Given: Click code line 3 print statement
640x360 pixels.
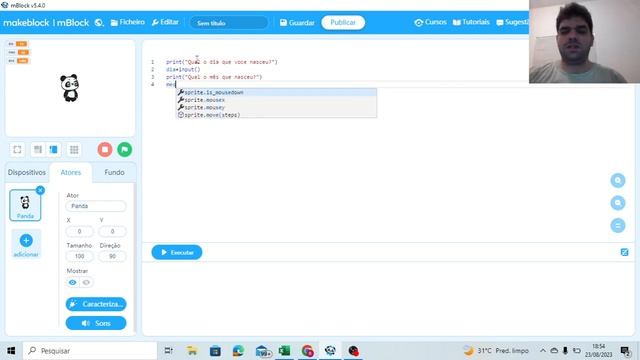Looking at the screenshot, I should [214, 77].
